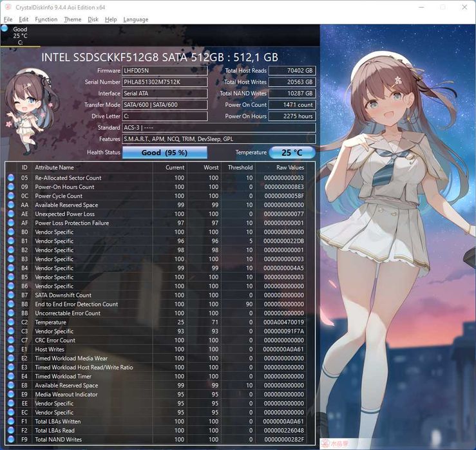The height and width of the screenshot is (450, 476).
Task: Click the Total Host Writes value 20563 GB
Action: click(x=292, y=82)
